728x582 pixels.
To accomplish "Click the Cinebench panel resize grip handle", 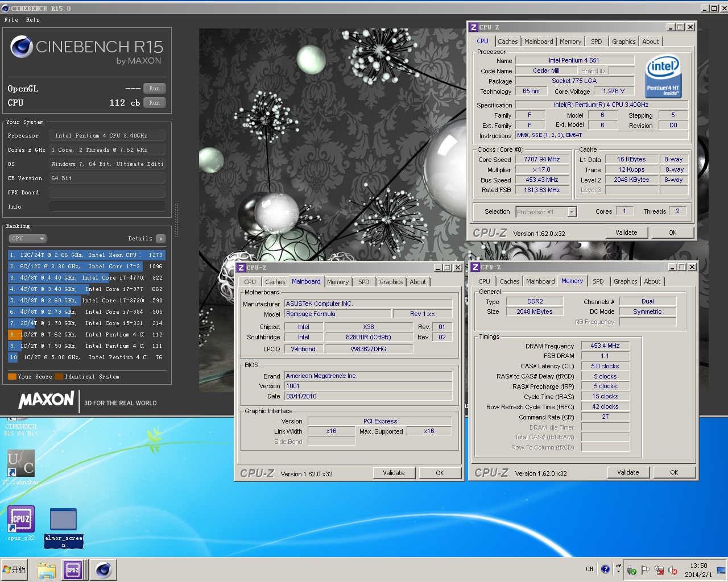I will [176, 221].
